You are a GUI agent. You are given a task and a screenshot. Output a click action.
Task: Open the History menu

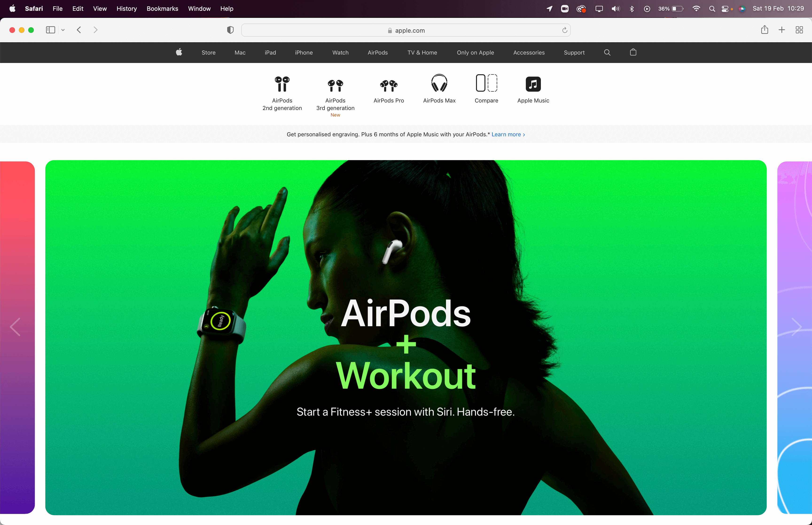point(127,8)
